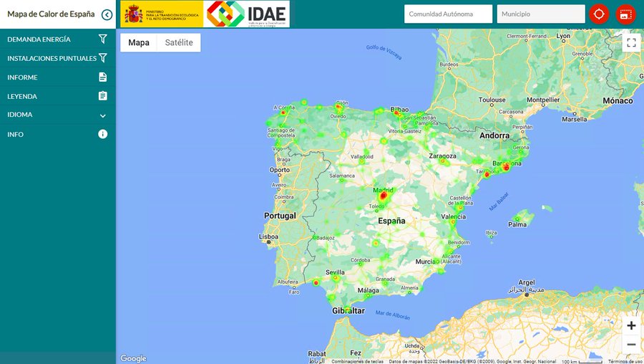The image size is (644, 364).
Task: Click the Oviedo label on map
Action: pyautogui.click(x=338, y=116)
